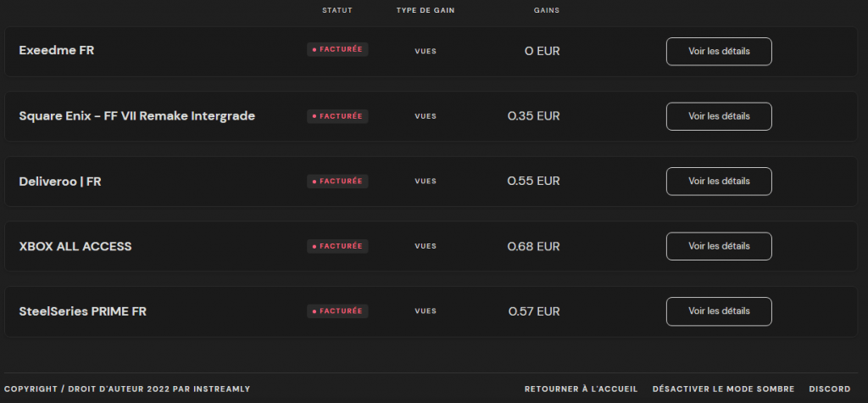Select the Exeedme FR campaign title
Screen dimensions: 868x403
click(56, 51)
